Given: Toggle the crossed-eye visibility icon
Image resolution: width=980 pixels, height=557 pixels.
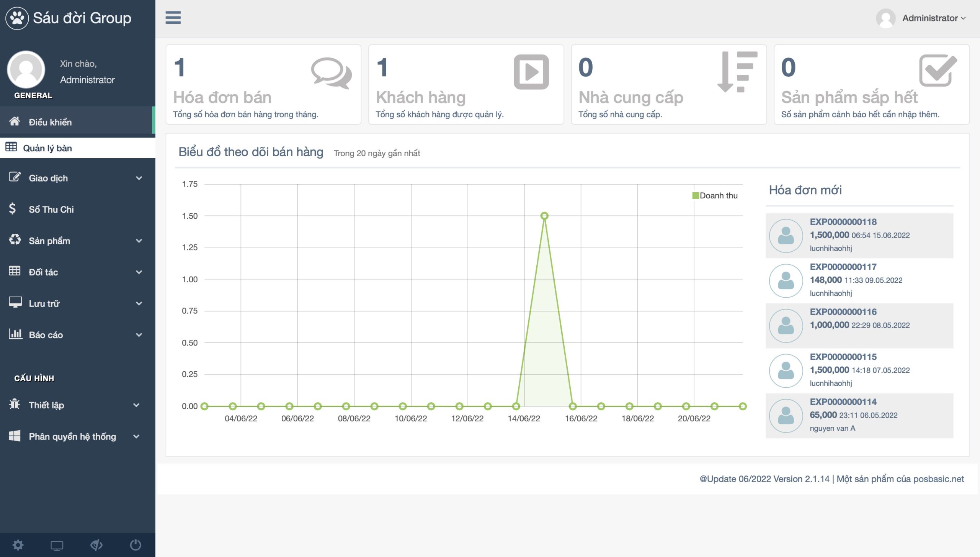Looking at the screenshot, I should (x=96, y=545).
